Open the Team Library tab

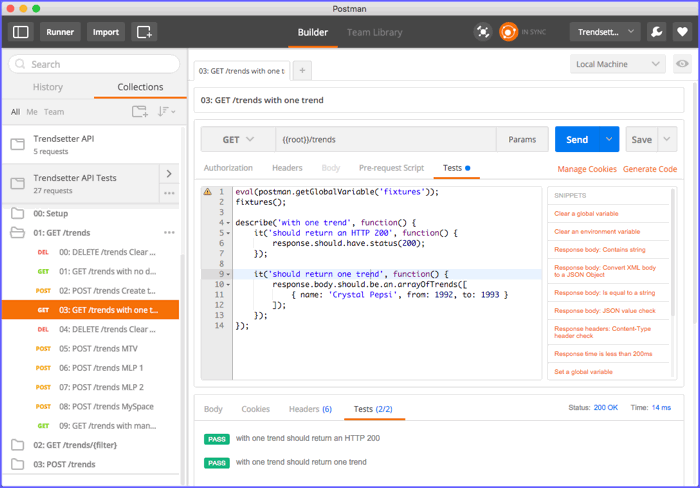pos(375,32)
